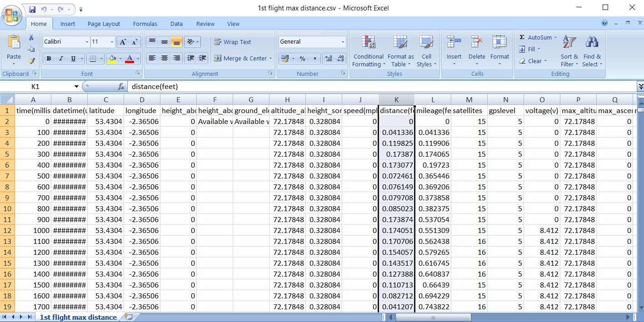Select the column M header
The image size is (644, 322).
(469, 99)
